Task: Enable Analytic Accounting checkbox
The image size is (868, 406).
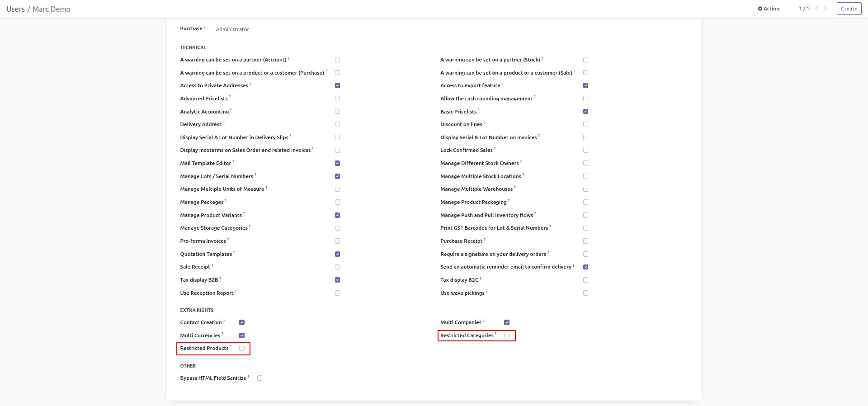Action: [x=337, y=112]
